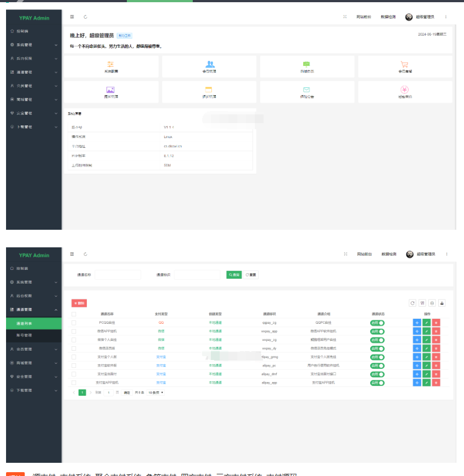Disable the 启用 switch for 支付宝APP挂机
This screenshot has height=476, width=464.
[x=377, y=383]
